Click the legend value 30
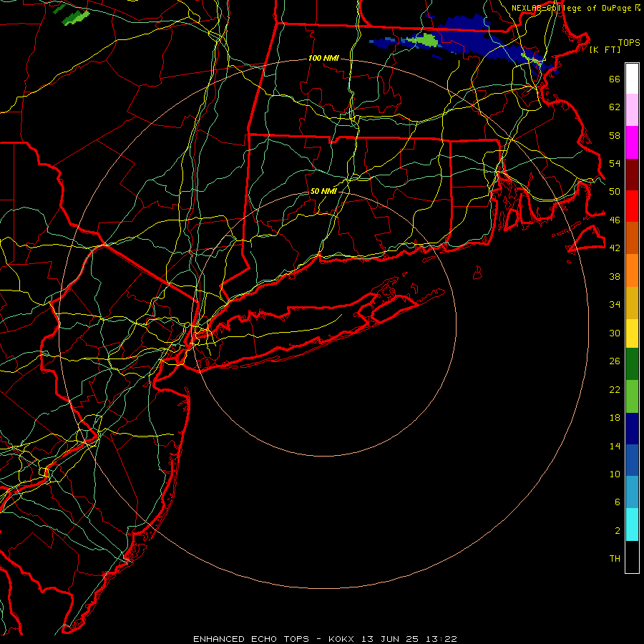The width and height of the screenshot is (644, 644). [615, 333]
